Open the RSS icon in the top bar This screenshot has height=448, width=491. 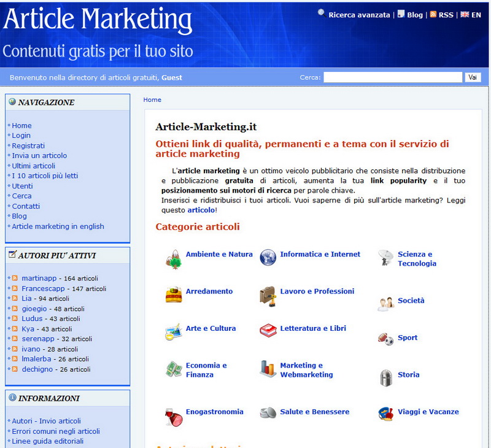(433, 14)
